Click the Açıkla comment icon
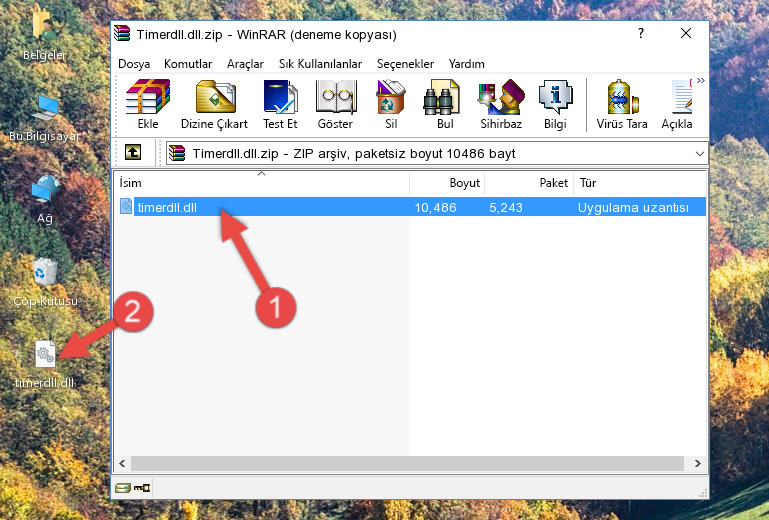The width and height of the screenshot is (769, 520). [x=677, y=104]
